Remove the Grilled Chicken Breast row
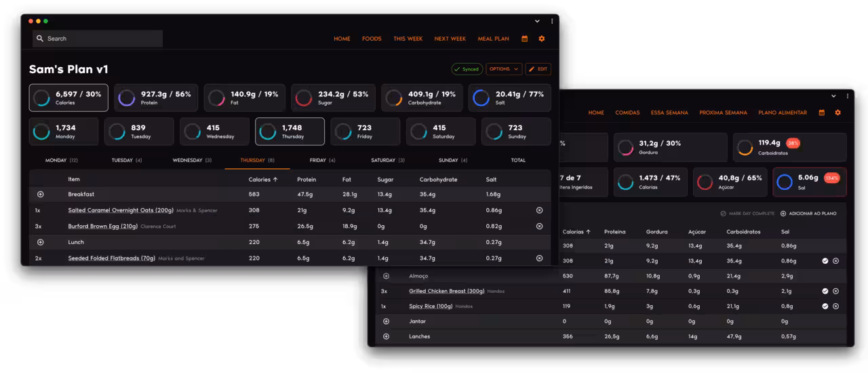Viewport: 868px width, 373px height. coord(835,291)
